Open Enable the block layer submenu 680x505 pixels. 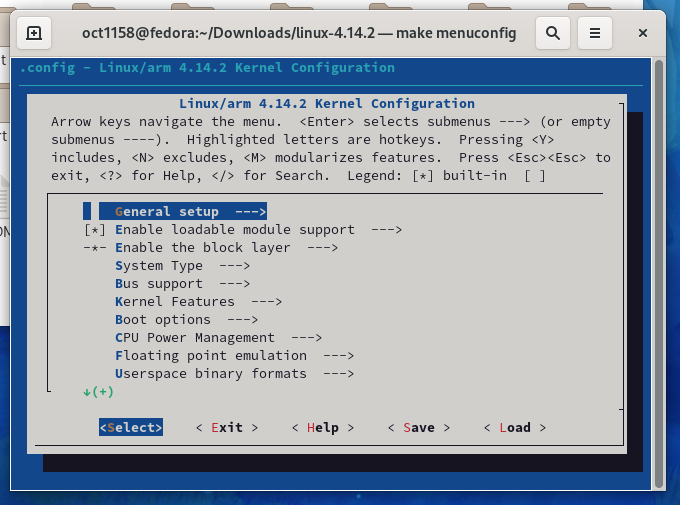click(226, 248)
